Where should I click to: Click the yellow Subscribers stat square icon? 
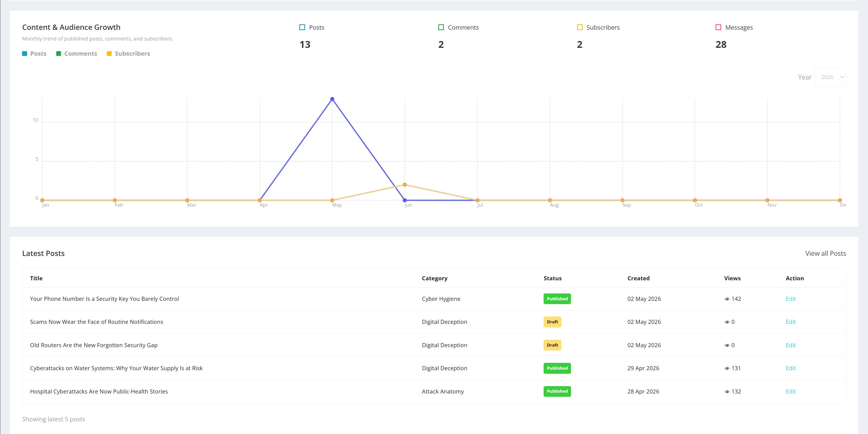[x=580, y=27]
